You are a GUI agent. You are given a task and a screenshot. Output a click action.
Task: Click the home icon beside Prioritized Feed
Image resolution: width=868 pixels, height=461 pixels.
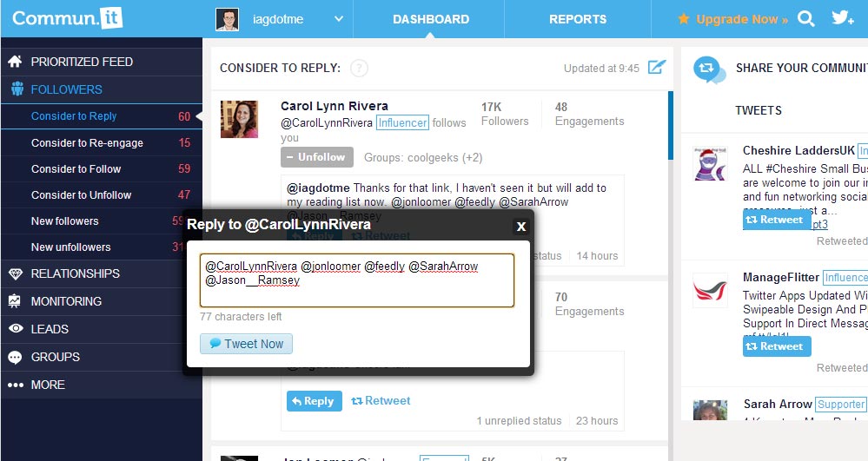tap(15, 62)
